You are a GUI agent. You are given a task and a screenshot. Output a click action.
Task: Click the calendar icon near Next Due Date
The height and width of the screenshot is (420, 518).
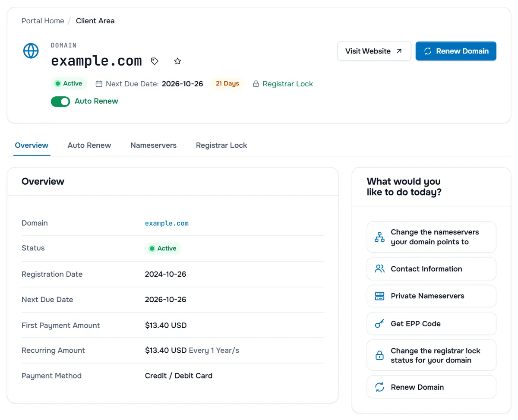tap(99, 84)
